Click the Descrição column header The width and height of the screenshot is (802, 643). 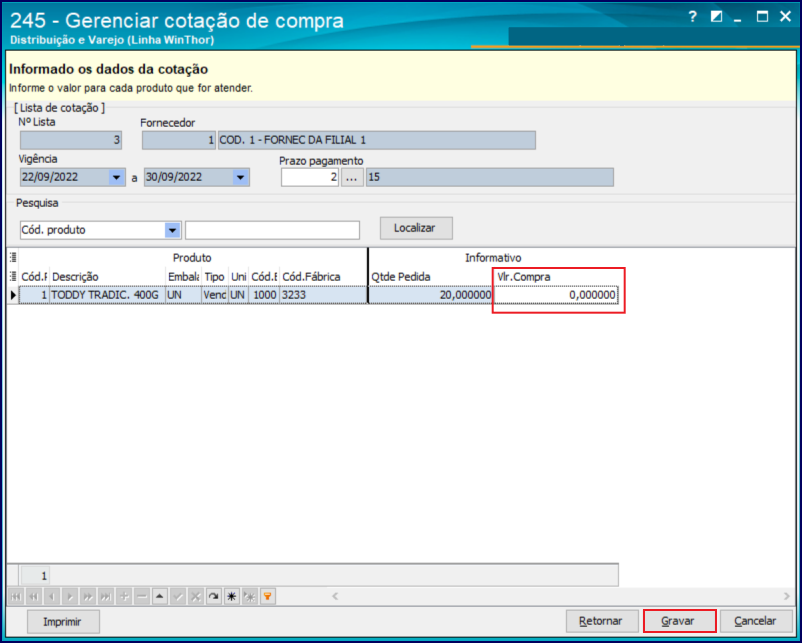pos(107,277)
